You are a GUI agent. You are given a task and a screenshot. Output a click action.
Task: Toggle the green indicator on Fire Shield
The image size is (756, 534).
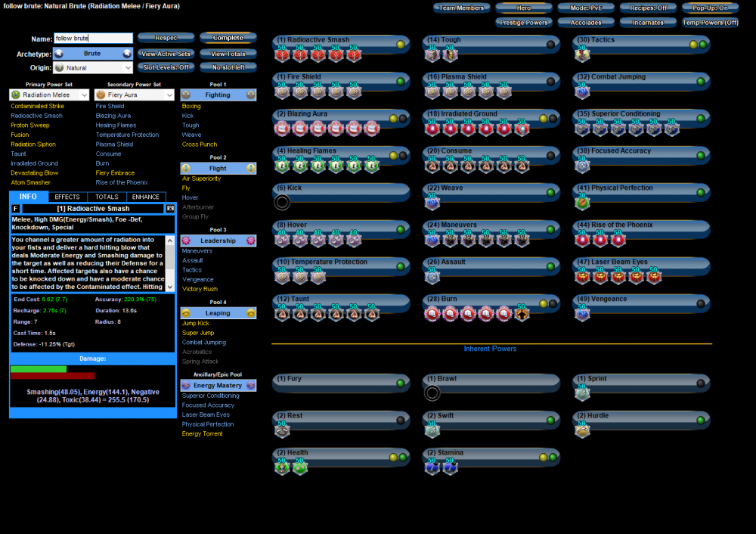coord(401,82)
